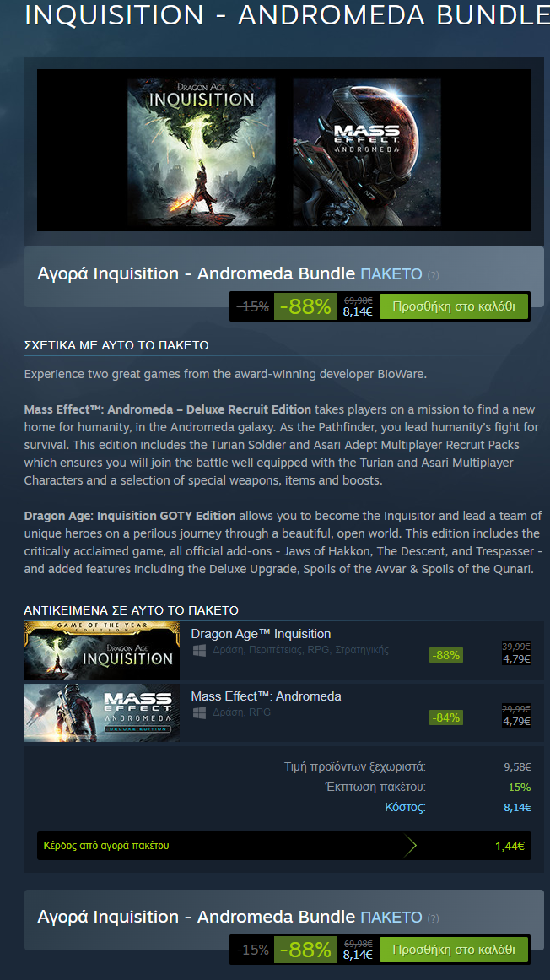Open the Mass Effect™: Andromeda title link
Viewport: 550px width, 980px height.
click(266, 696)
